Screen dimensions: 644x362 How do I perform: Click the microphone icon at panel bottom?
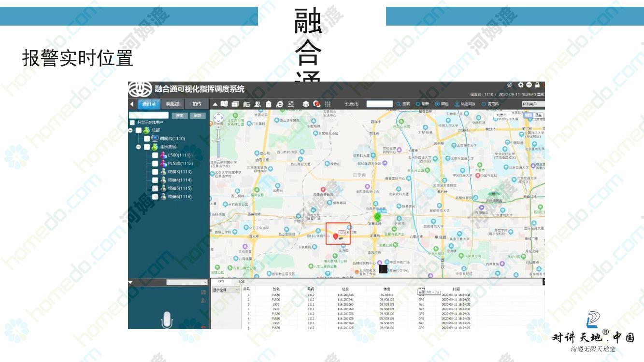167,320
